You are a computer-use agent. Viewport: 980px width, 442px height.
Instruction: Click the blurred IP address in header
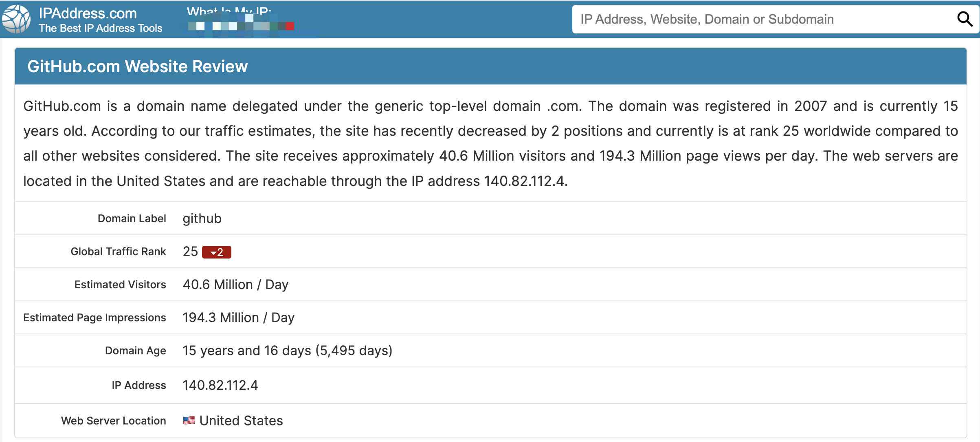point(241,26)
